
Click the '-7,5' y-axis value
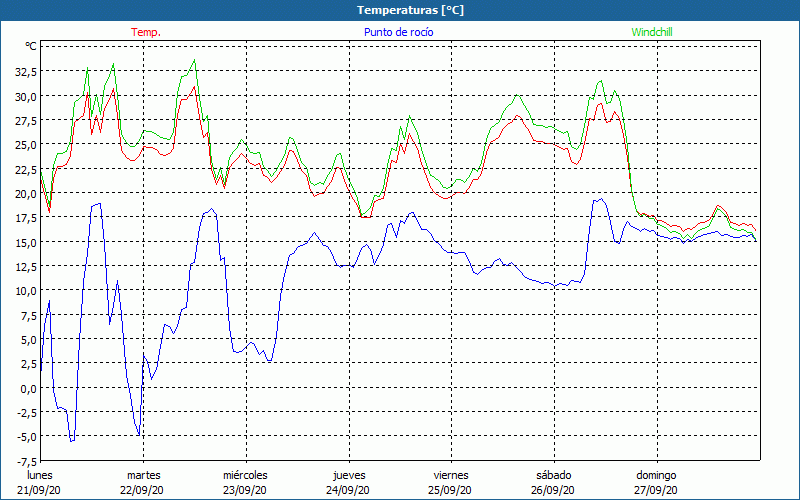point(27,462)
